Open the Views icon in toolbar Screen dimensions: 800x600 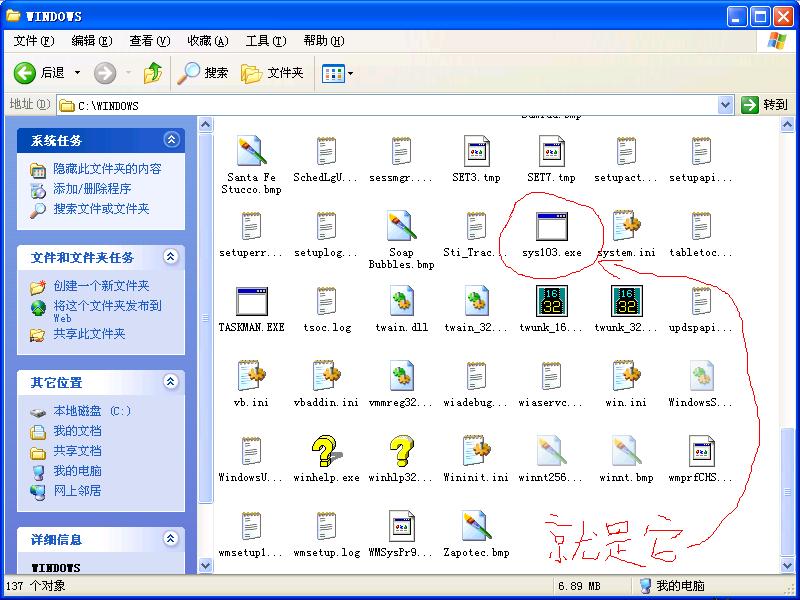click(x=333, y=73)
